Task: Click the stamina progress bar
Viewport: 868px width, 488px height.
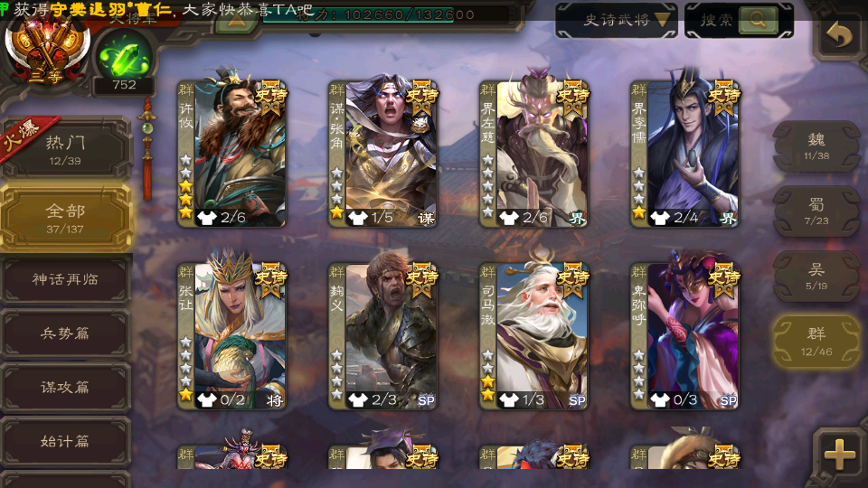Action: pos(385,15)
